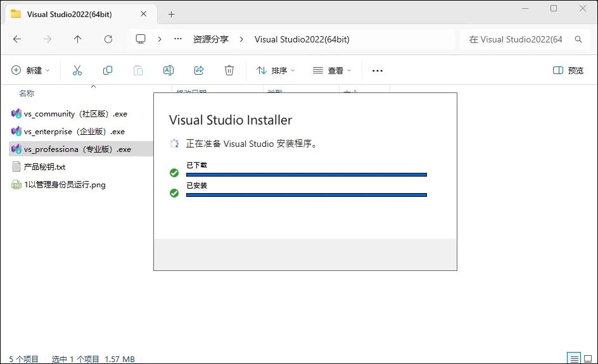Click the green check beside 已下载

point(174,173)
